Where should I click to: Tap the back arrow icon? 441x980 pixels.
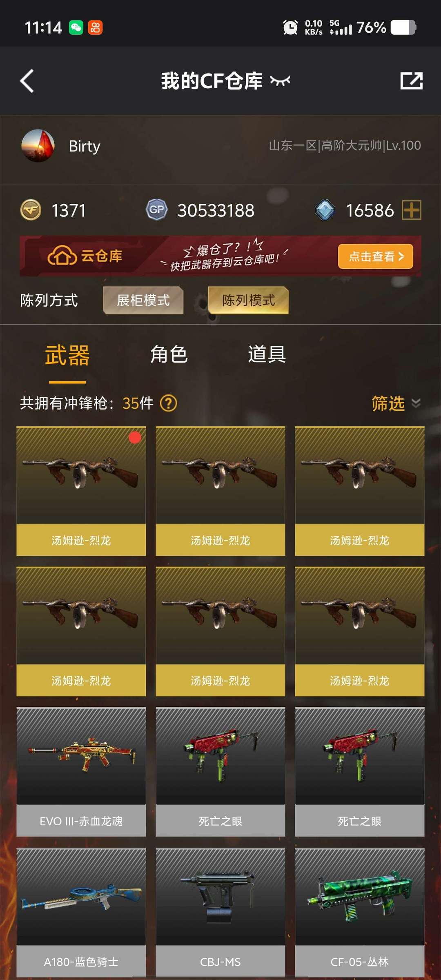pyautogui.click(x=27, y=81)
